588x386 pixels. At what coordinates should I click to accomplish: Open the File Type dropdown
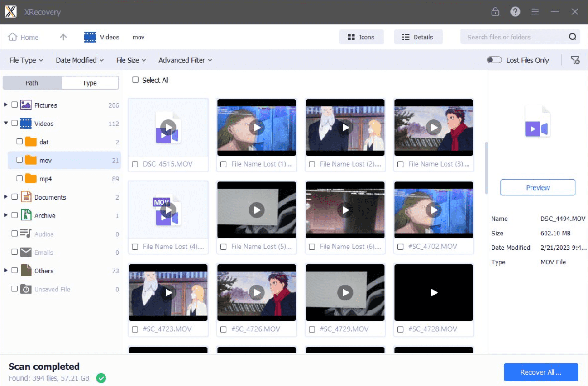pos(26,60)
